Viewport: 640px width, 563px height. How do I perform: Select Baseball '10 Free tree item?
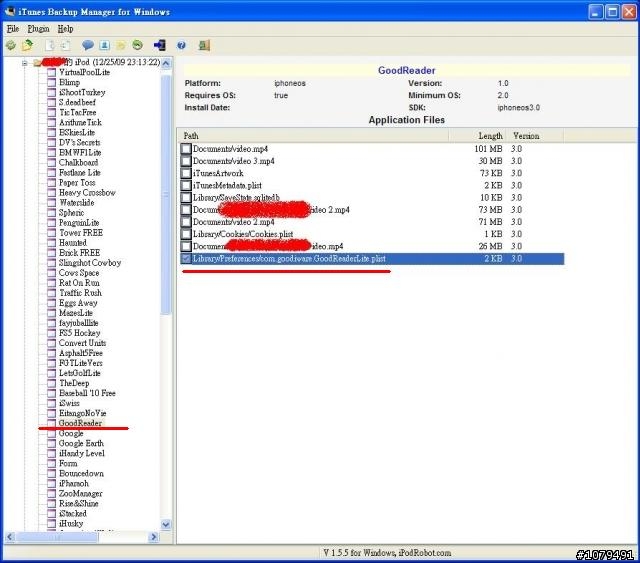click(x=87, y=393)
